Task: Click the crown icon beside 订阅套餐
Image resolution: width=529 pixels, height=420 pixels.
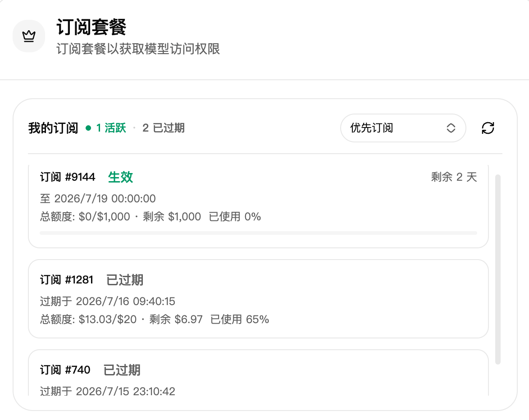Action: pos(29,36)
